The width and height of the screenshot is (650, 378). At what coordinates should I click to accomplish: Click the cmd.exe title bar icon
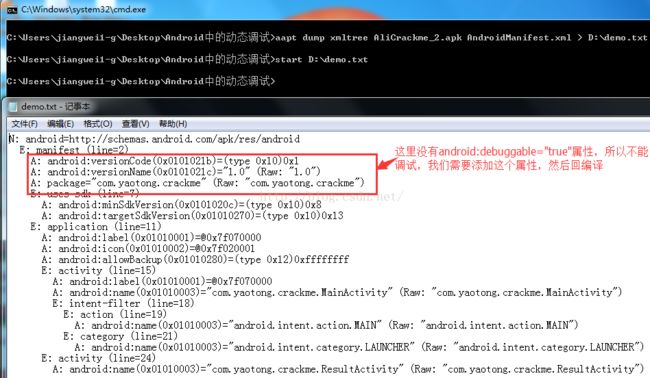click(x=12, y=10)
